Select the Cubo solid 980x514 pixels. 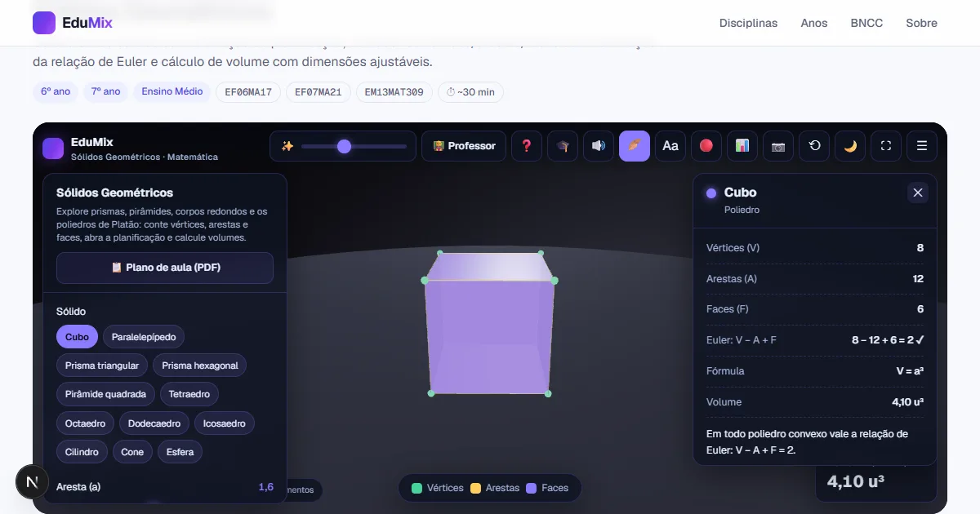pos(77,337)
